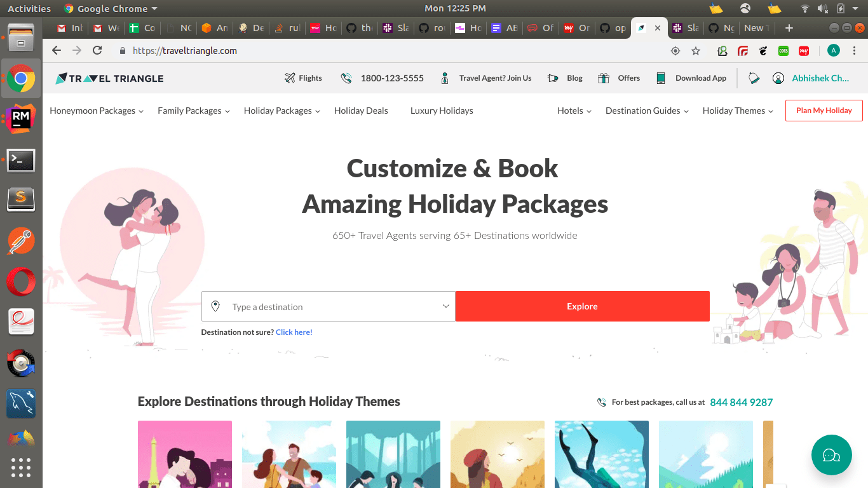Launch RubyMine from the dock
Screen dimensions: 868x488
point(21,119)
